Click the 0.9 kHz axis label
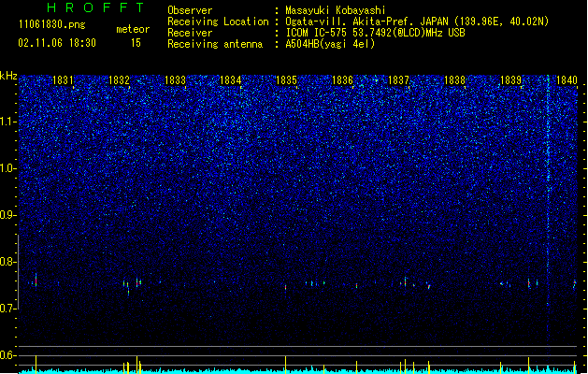The width and height of the screenshot is (588, 374). [7, 215]
